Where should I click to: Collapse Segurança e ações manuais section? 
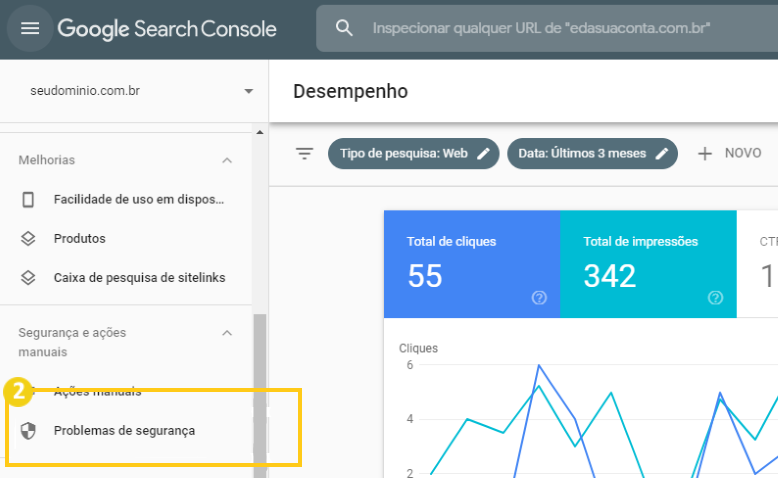pos(227,333)
